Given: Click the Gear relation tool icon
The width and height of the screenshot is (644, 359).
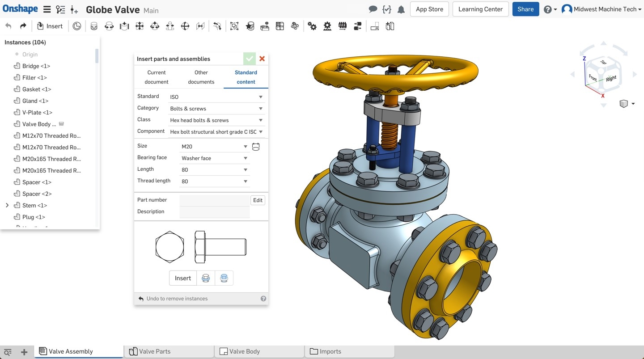Looking at the screenshot, I should click(x=312, y=26).
